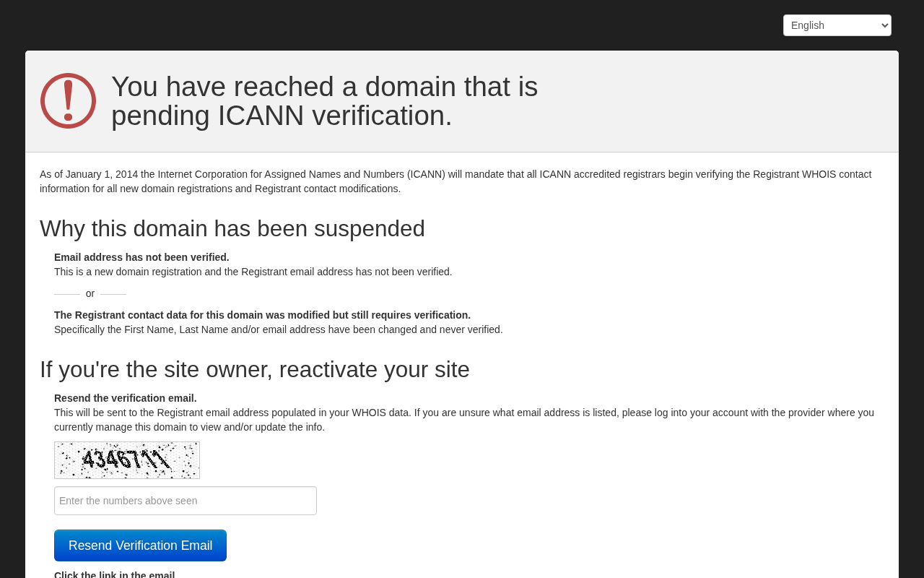
Task: Click the 'Click the link in the email' text
Action: 115,574
